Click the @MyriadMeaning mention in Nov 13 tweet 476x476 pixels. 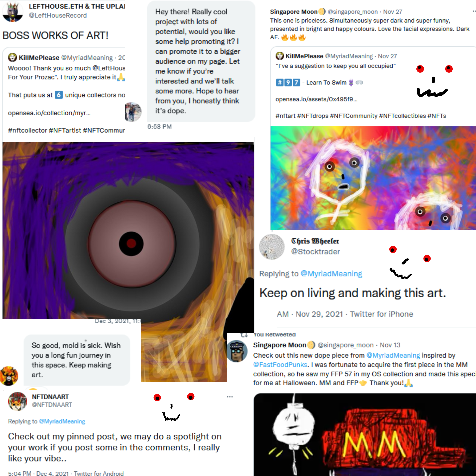393,355
